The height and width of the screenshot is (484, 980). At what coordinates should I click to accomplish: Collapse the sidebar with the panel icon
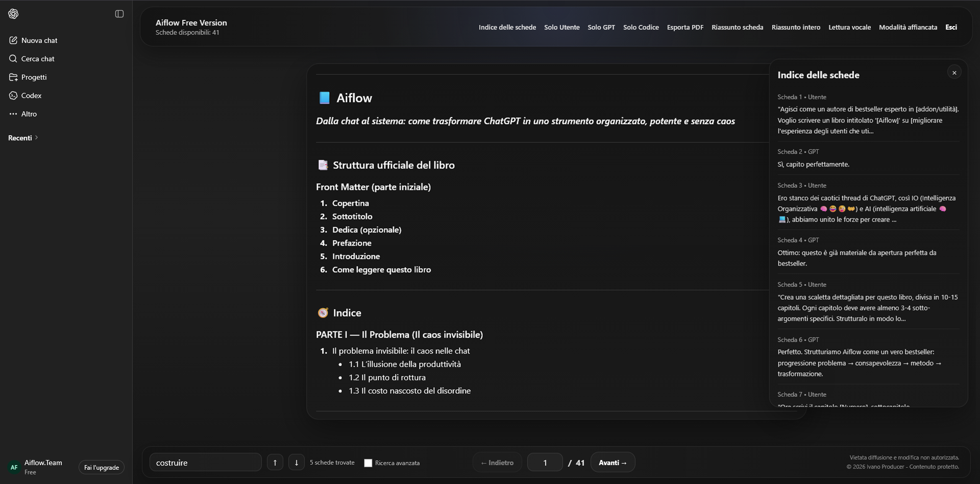click(119, 14)
